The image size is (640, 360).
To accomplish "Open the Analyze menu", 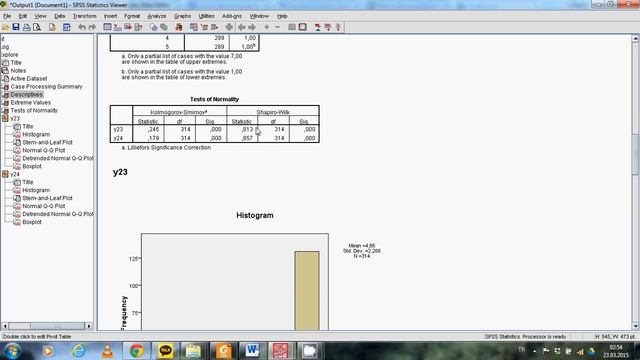I will click(157, 16).
